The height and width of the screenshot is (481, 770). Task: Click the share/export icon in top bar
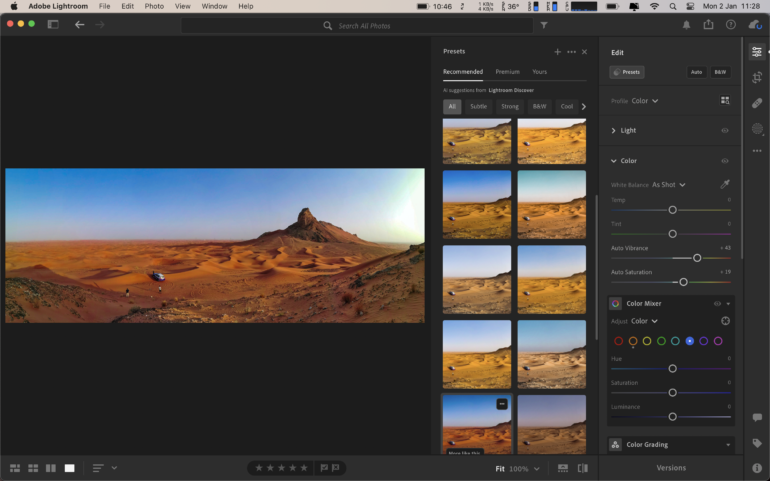tap(708, 24)
